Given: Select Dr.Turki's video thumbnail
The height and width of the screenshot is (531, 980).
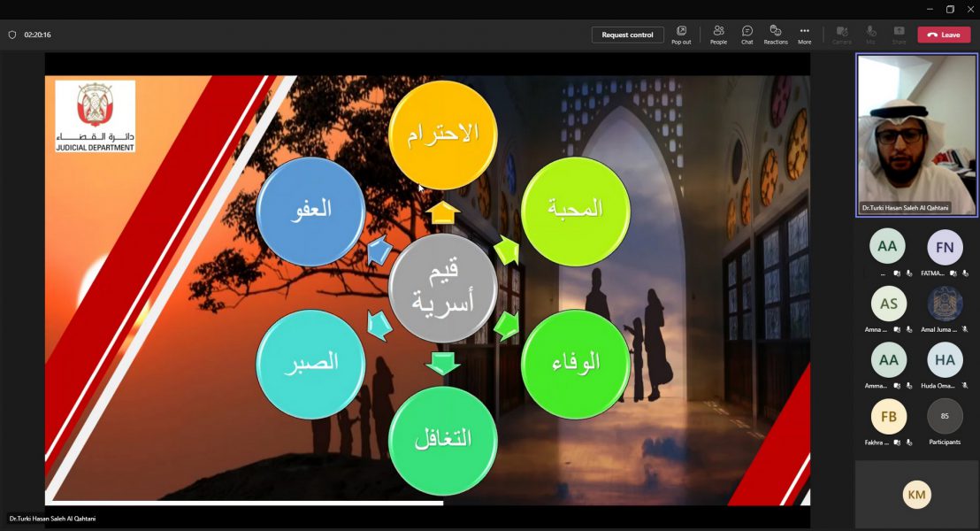Looking at the screenshot, I should (x=916, y=133).
